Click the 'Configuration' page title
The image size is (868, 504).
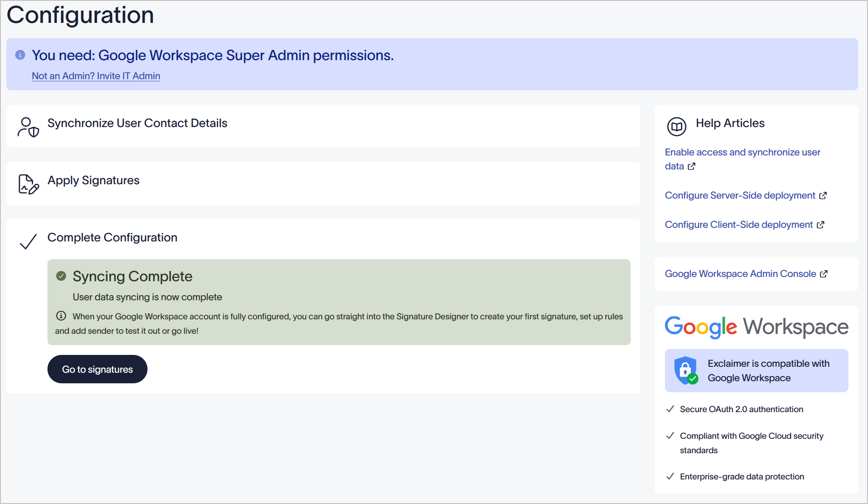tap(80, 15)
